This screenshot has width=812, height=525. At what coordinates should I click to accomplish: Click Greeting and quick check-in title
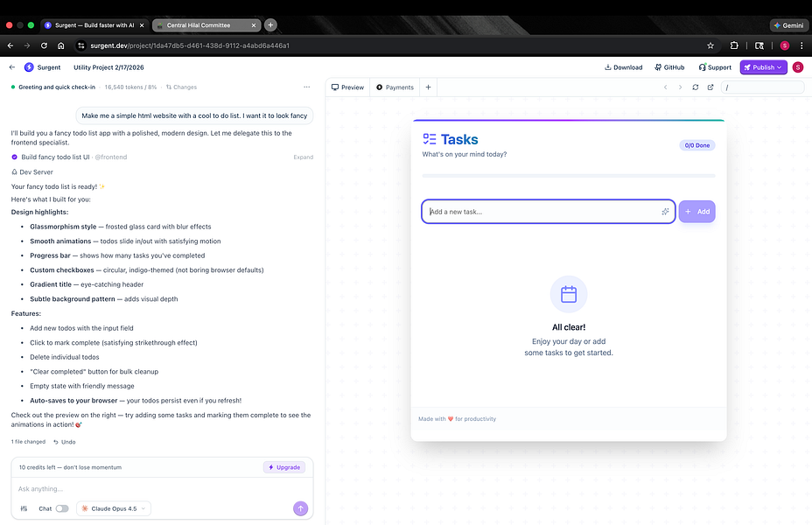[x=57, y=87]
